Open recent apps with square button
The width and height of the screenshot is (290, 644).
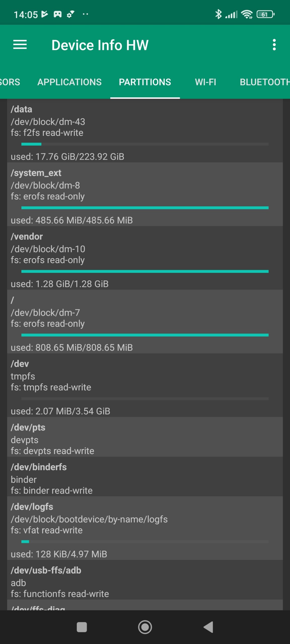click(82, 627)
